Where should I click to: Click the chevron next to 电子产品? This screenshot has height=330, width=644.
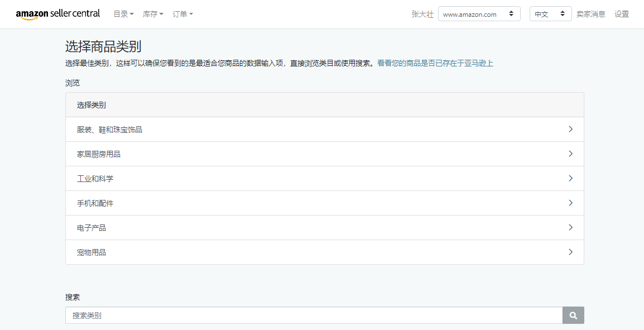tap(570, 227)
